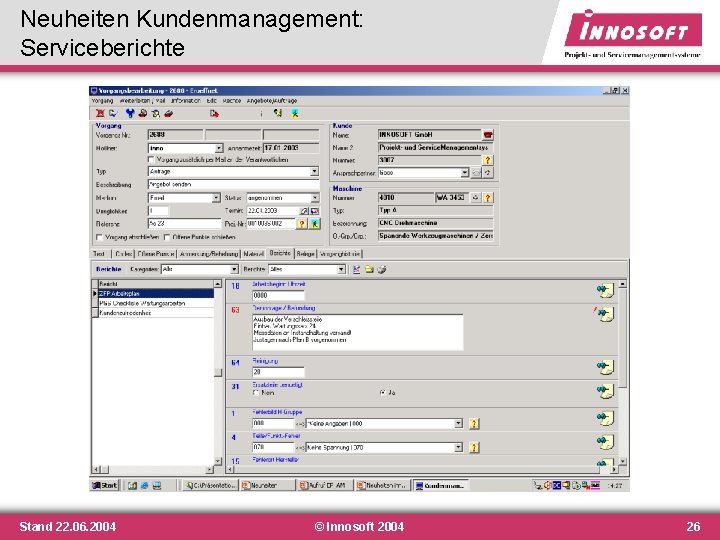Viewport: 720px width, 540px height.
Task: Click the chart icon in the Berichte toolbar
Action: [x=357, y=269]
